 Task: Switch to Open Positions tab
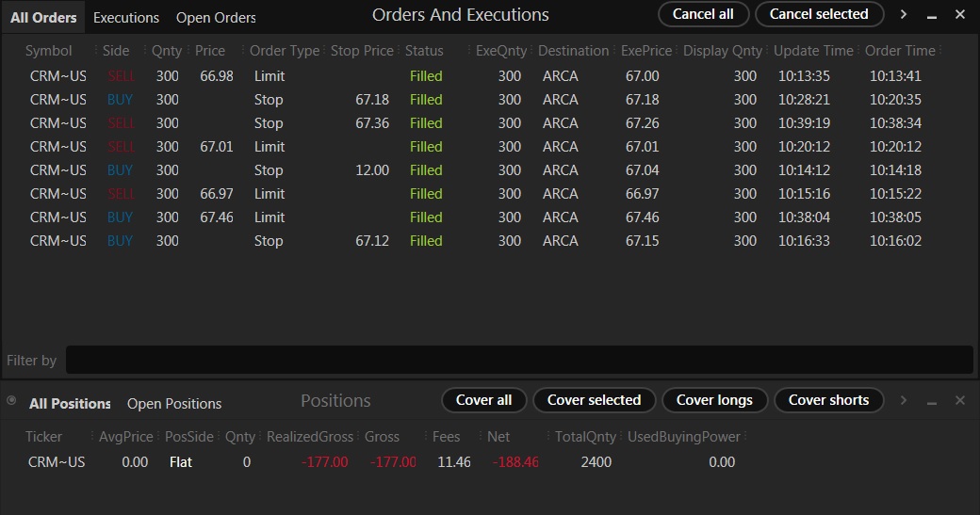tap(174, 404)
